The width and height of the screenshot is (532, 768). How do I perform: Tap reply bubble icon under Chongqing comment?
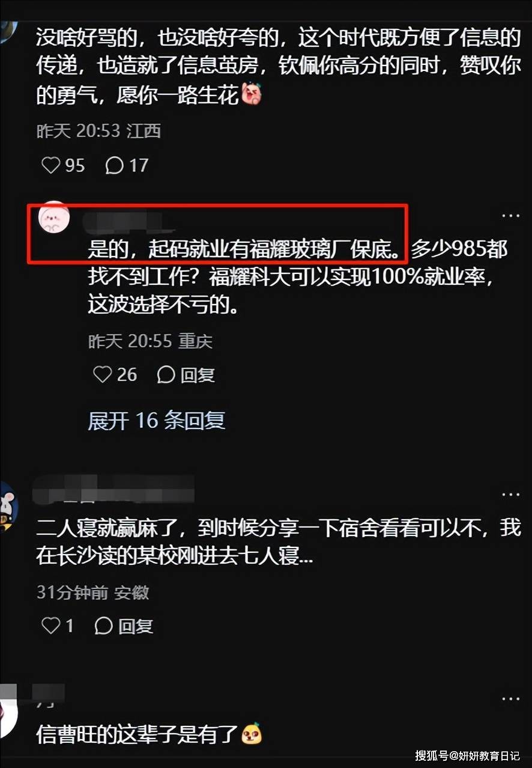click(166, 375)
